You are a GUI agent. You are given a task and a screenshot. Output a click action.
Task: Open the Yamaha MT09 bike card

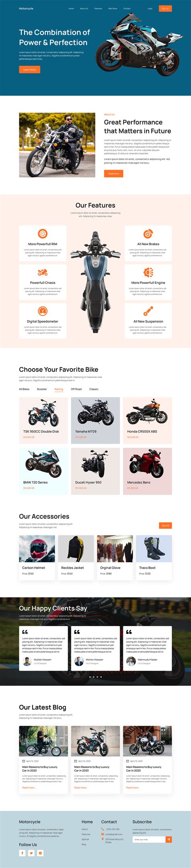click(95, 420)
